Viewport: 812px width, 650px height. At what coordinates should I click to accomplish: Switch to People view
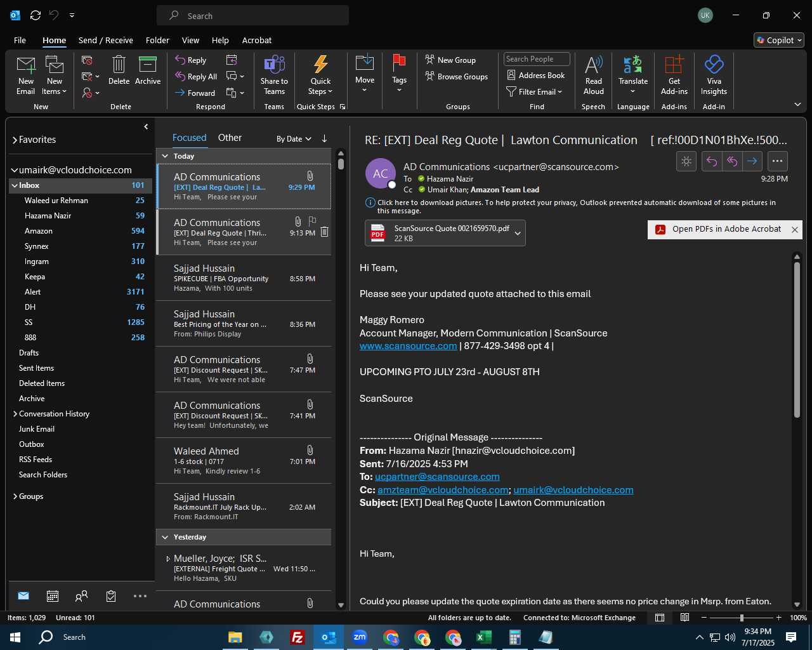point(81,596)
